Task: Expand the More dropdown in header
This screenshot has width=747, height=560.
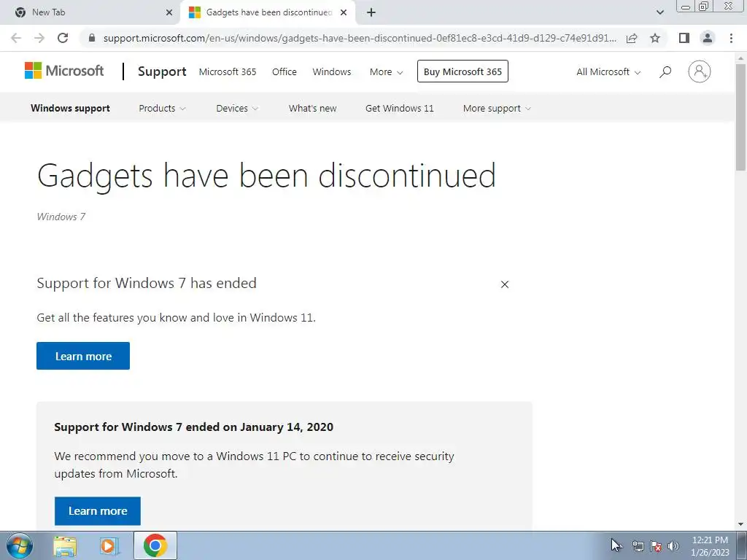Action: (x=387, y=72)
